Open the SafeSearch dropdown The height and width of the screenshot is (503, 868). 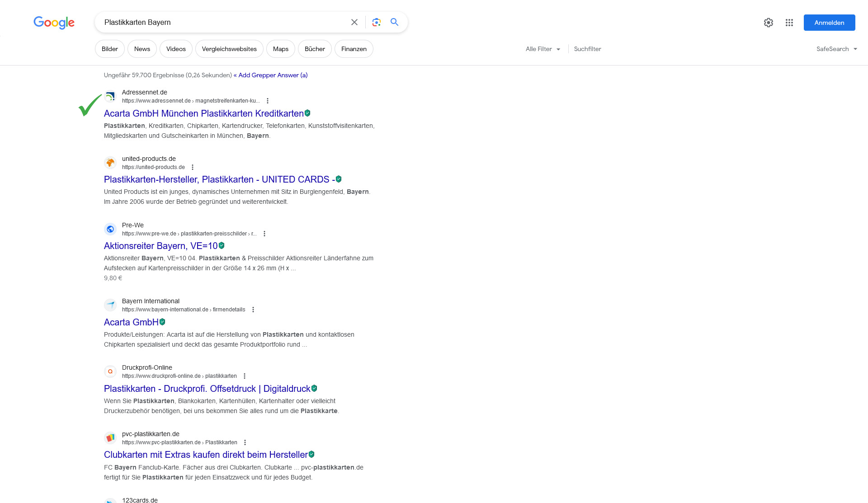click(837, 49)
